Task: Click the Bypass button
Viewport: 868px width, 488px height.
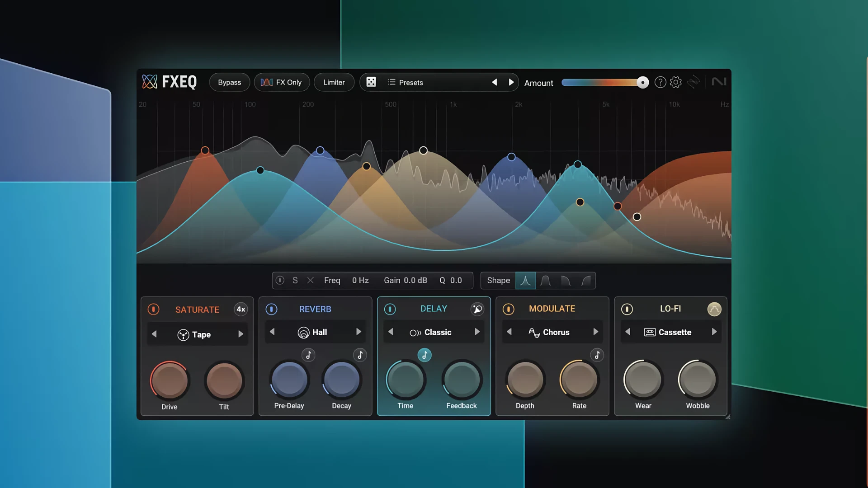Action: click(x=229, y=82)
